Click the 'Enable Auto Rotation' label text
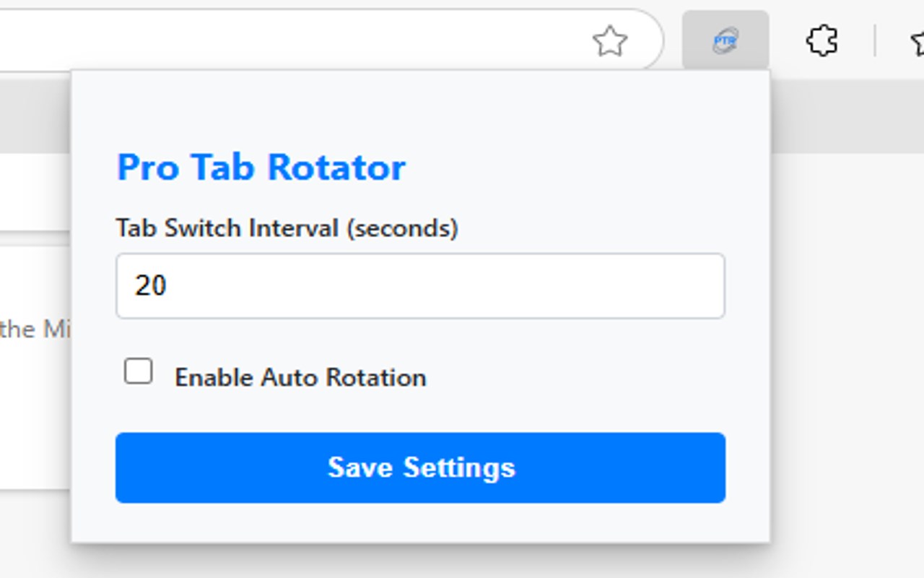The width and height of the screenshot is (924, 578). click(x=300, y=377)
